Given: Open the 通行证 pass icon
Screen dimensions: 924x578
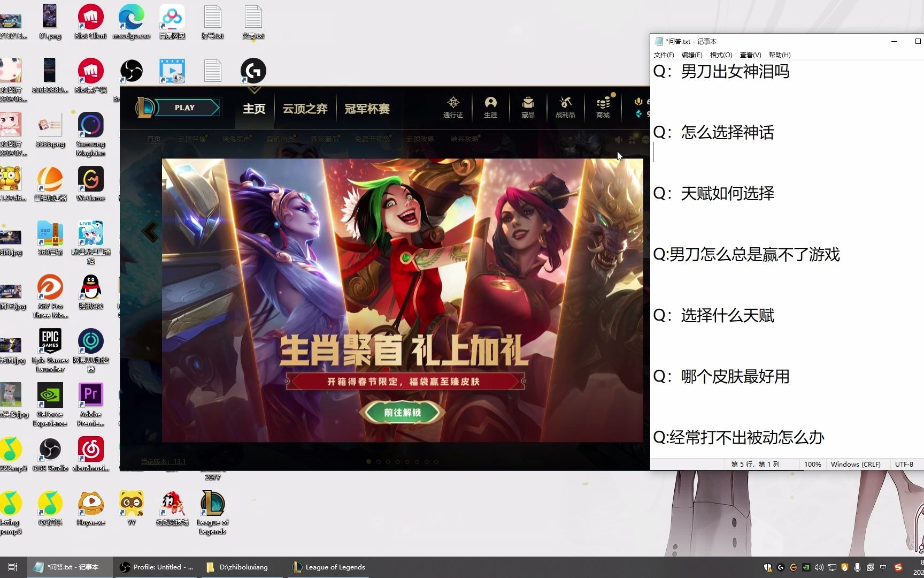Looking at the screenshot, I should tap(453, 107).
